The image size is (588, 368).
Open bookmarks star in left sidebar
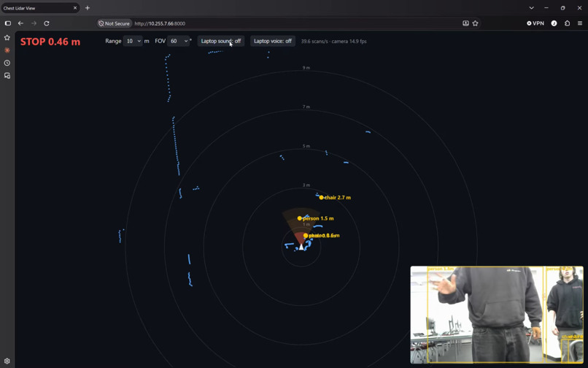(x=7, y=37)
